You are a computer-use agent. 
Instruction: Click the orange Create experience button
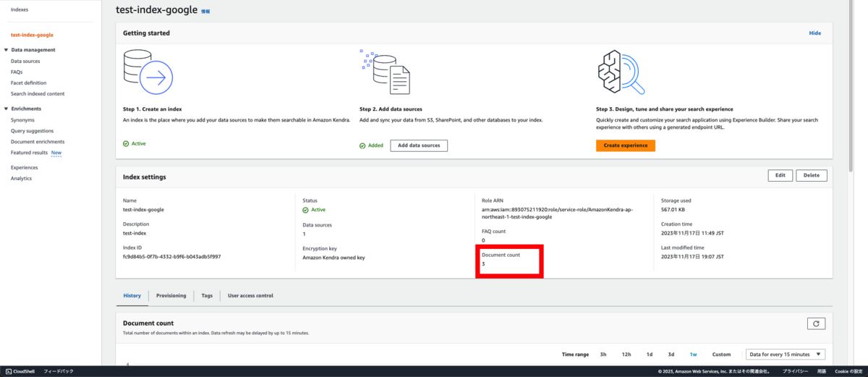626,145
